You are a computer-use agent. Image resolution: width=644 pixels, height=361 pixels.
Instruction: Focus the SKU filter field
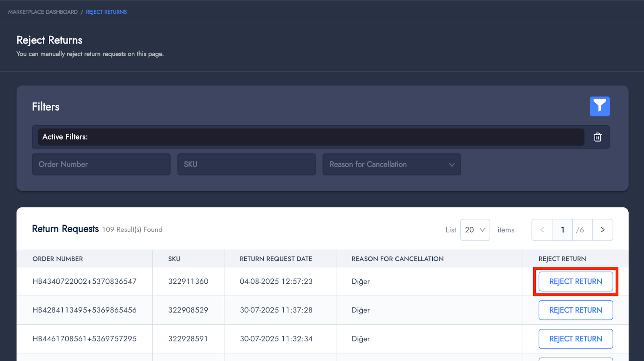(x=246, y=164)
